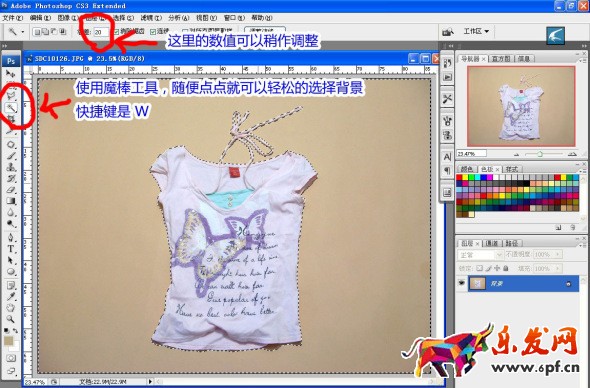
Task: Open the 工作区 workspace dropdown
Action: [x=476, y=31]
